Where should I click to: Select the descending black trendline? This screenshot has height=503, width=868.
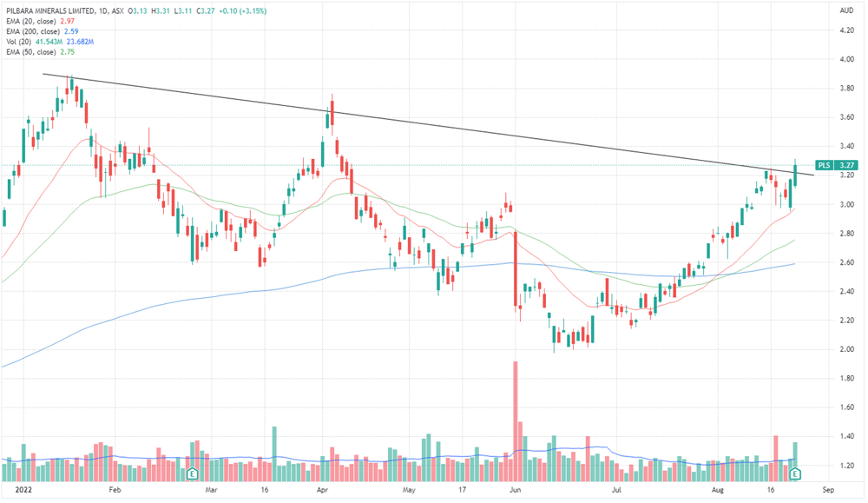tap(429, 124)
